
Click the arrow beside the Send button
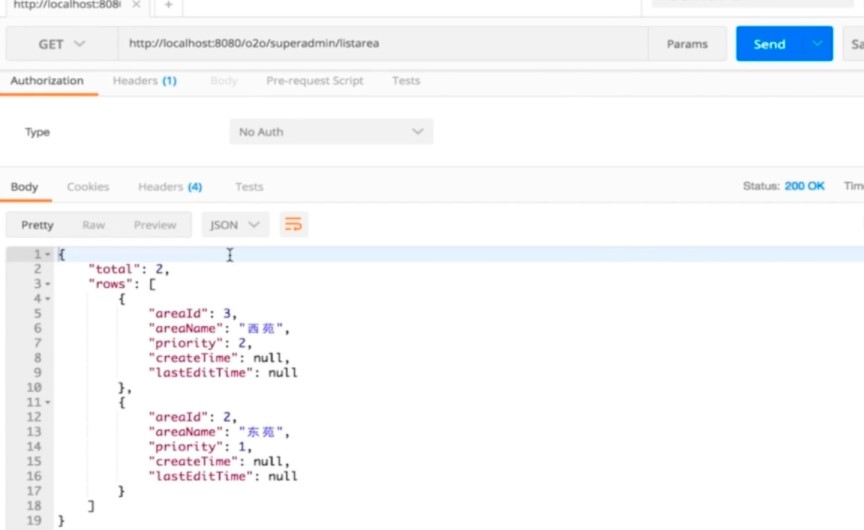click(818, 44)
